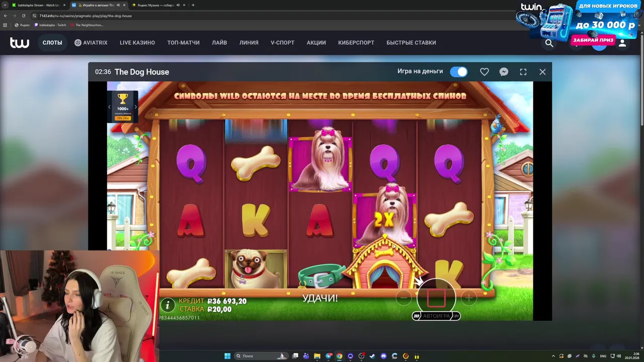Open The Neighbourhood bookmark

[87, 25]
